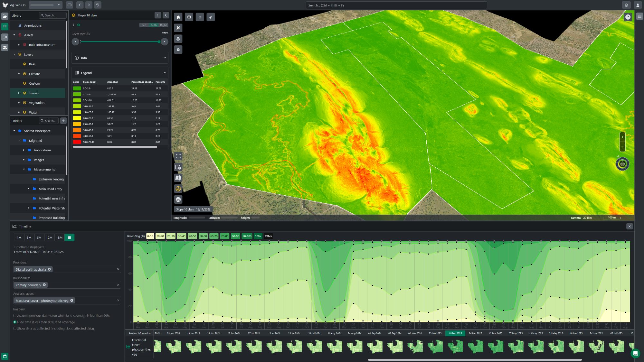
Task: Set timeline range to 18M
Action: coord(59,237)
